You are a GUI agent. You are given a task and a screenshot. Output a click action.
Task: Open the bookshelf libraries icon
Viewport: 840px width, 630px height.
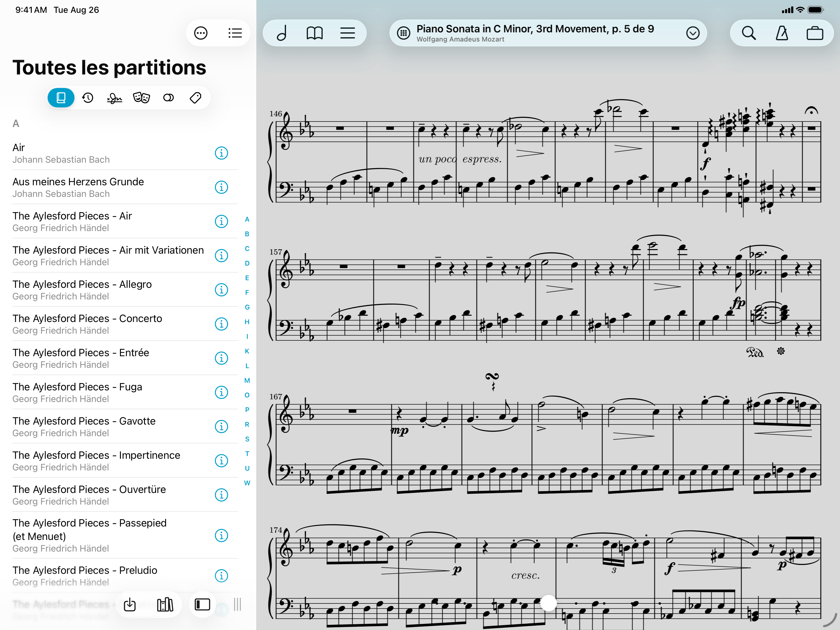(165, 604)
